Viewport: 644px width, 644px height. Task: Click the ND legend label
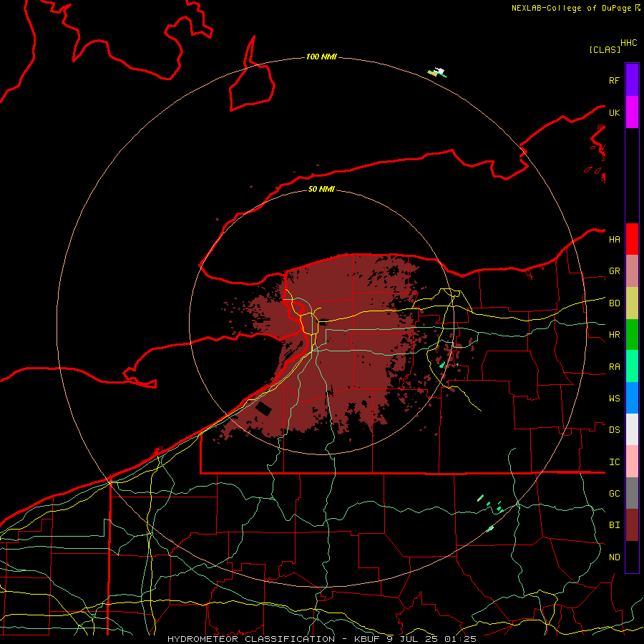[x=614, y=557]
